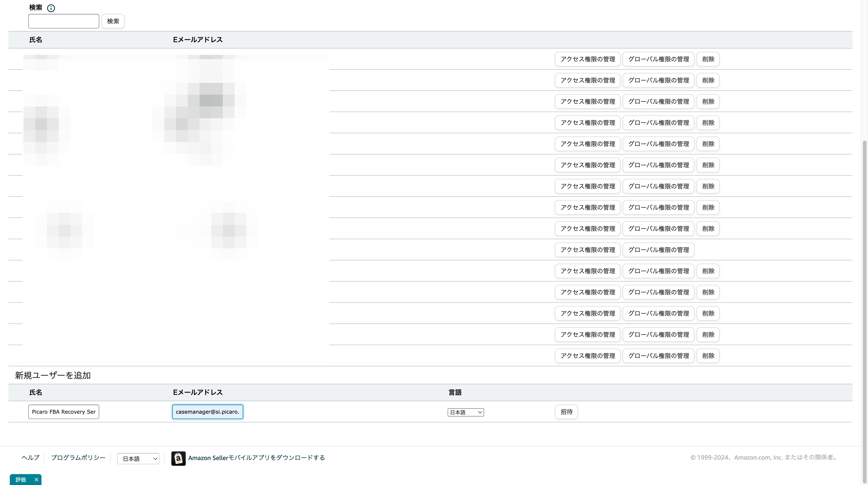Image resolution: width=868 pixels, height=485 pixels.
Task: Click the 招待 invite button
Action: point(566,412)
